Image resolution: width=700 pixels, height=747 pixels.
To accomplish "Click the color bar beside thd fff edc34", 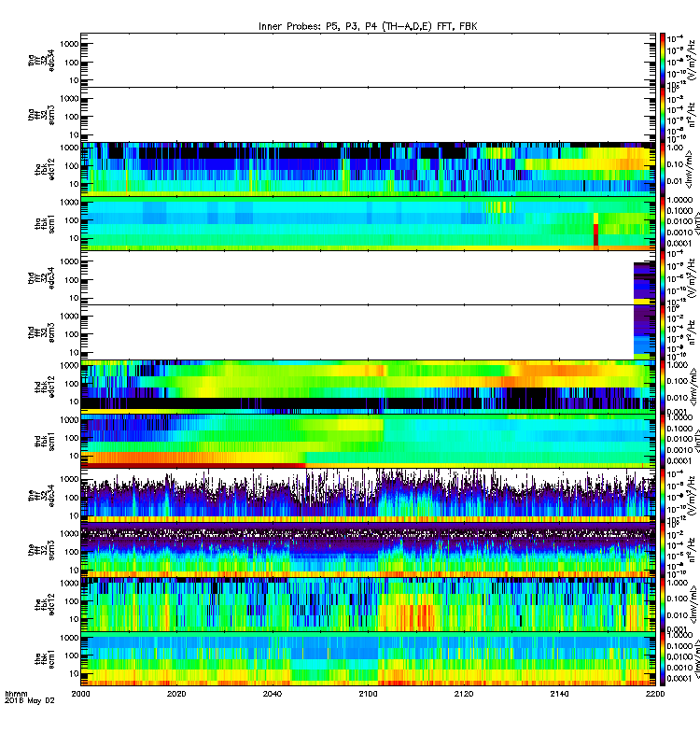I will tap(663, 277).
